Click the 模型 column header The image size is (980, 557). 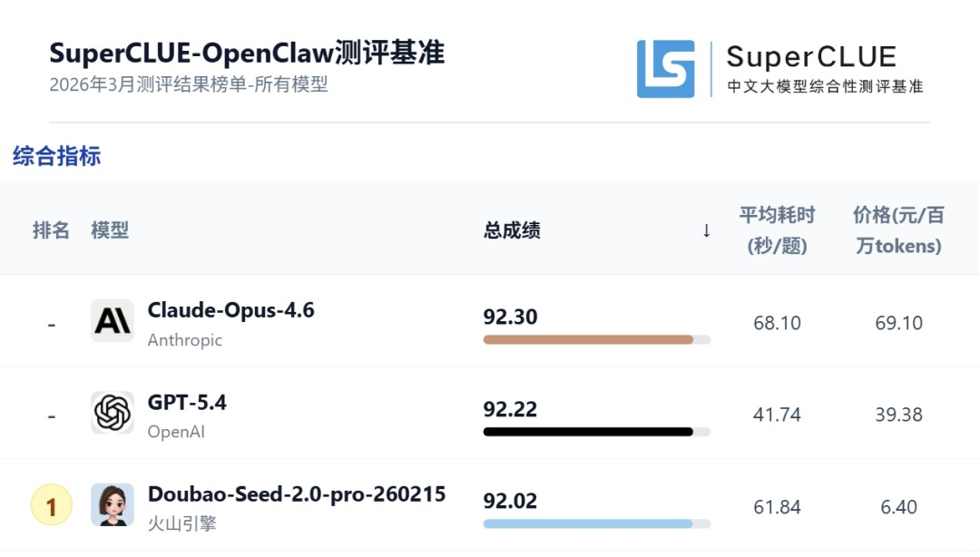pos(110,230)
